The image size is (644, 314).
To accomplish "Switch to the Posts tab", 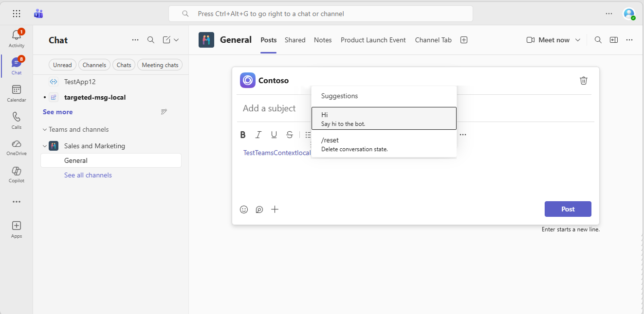I will (269, 40).
